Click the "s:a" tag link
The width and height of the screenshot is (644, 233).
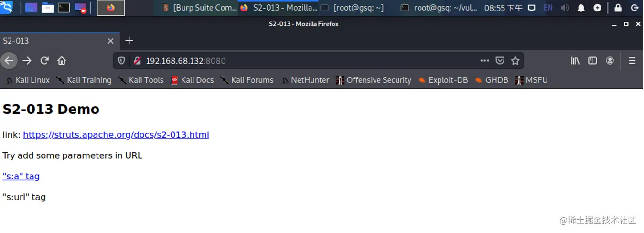(x=21, y=176)
